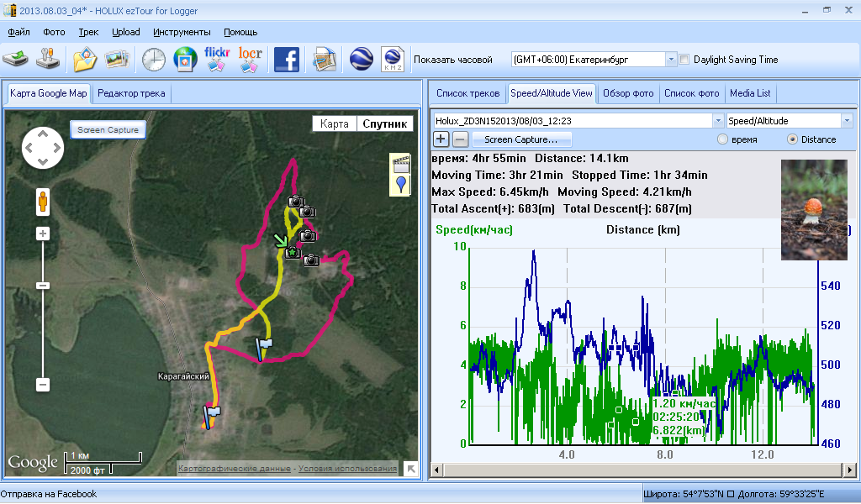Switch to Список фото tab
Image resolution: width=861 pixels, height=504 pixels.
691,93
